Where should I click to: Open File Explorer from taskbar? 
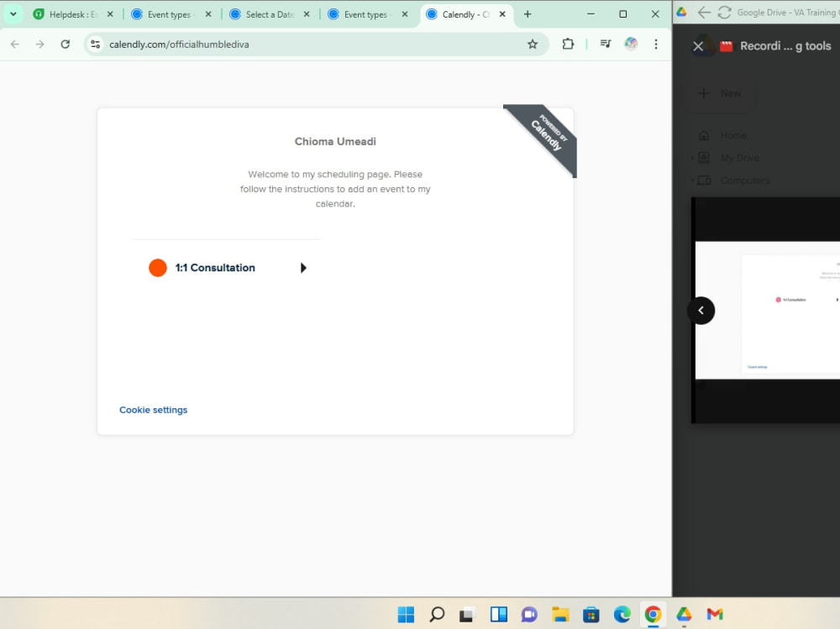(560, 615)
